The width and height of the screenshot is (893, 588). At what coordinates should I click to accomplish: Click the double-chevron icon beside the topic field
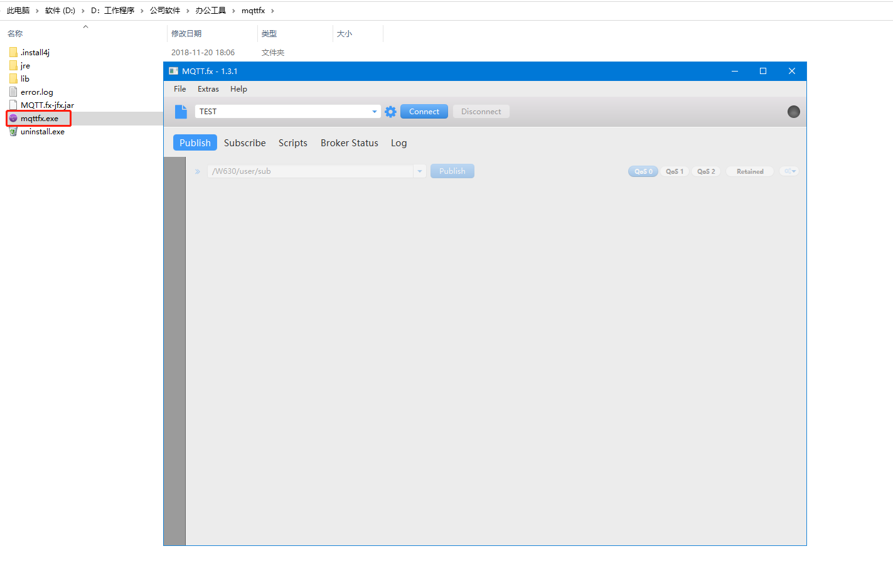point(197,171)
